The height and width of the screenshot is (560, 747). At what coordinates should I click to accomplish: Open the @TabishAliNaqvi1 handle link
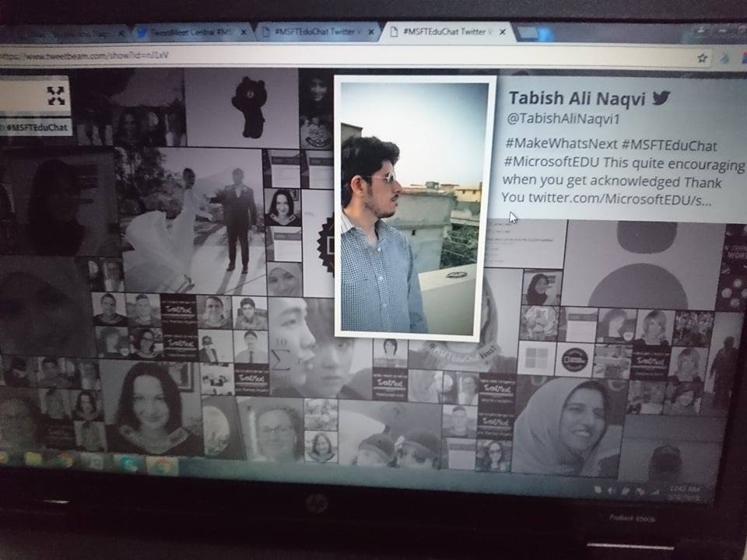click(563, 118)
